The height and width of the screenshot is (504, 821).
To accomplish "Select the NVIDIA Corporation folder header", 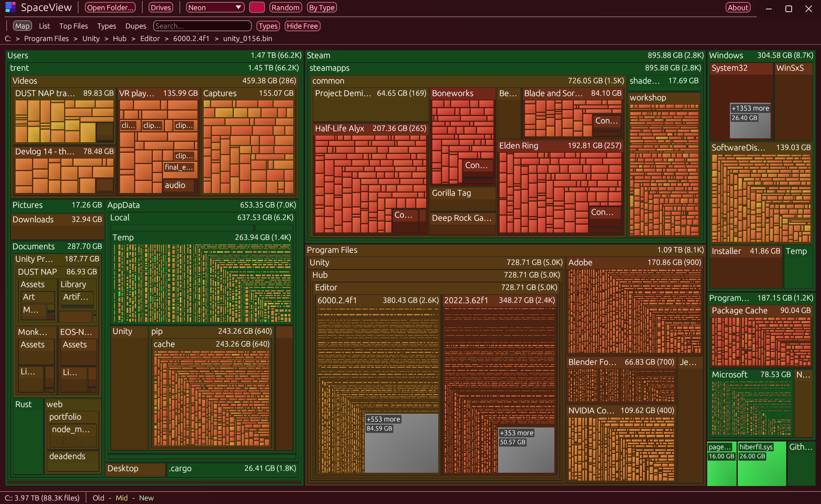I will tap(621, 411).
